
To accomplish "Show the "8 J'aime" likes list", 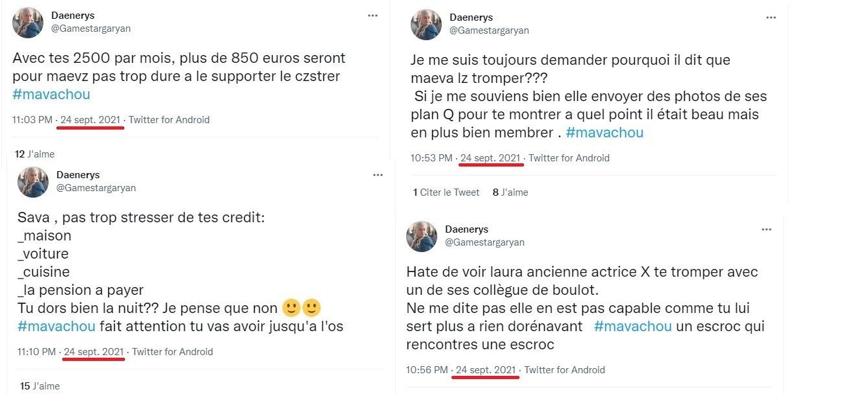I will coord(509,192).
